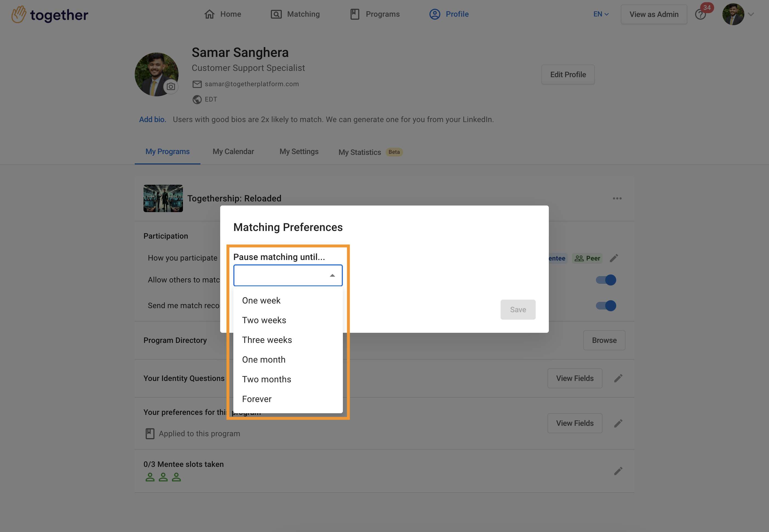
Task: Open the three-dot menu for Togethership: Reloaded
Action: click(617, 198)
